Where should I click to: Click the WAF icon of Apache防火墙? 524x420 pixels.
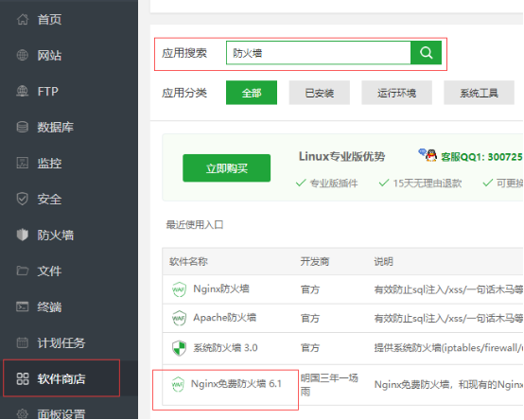pos(179,318)
